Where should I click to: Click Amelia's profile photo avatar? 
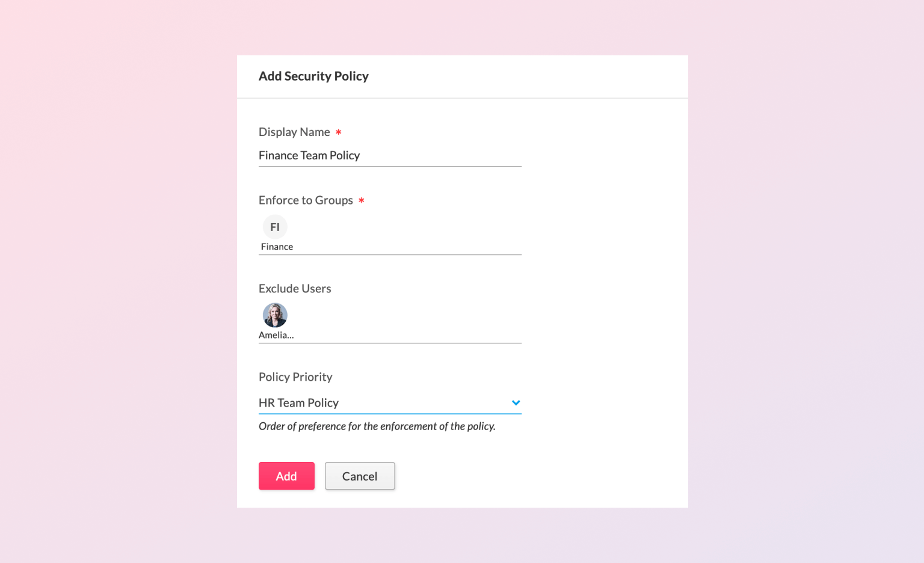(x=275, y=315)
